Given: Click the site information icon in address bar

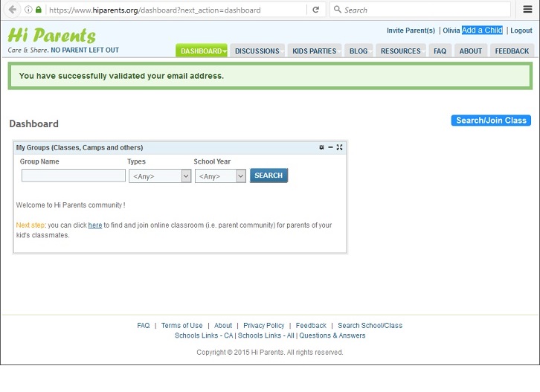Looking at the screenshot, I should pyautogui.click(x=28, y=10).
